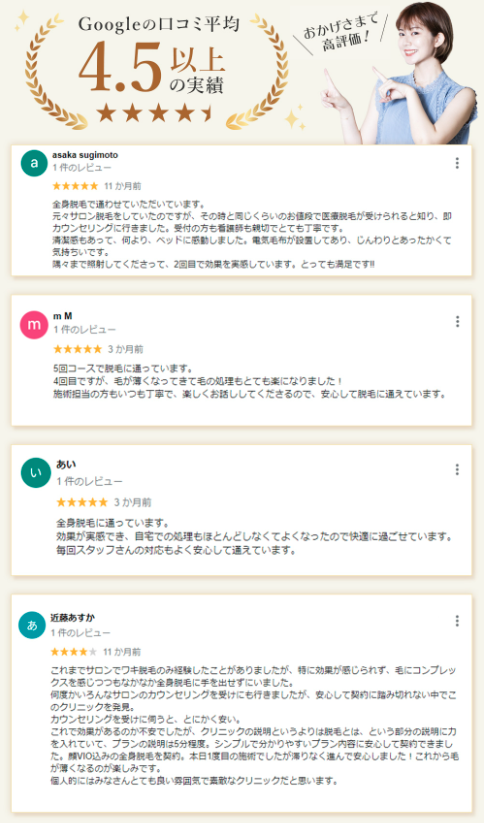The width and height of the screenshot is (484, 823).
Task: Click the reviewer name m M
Action: coord(63,316)
